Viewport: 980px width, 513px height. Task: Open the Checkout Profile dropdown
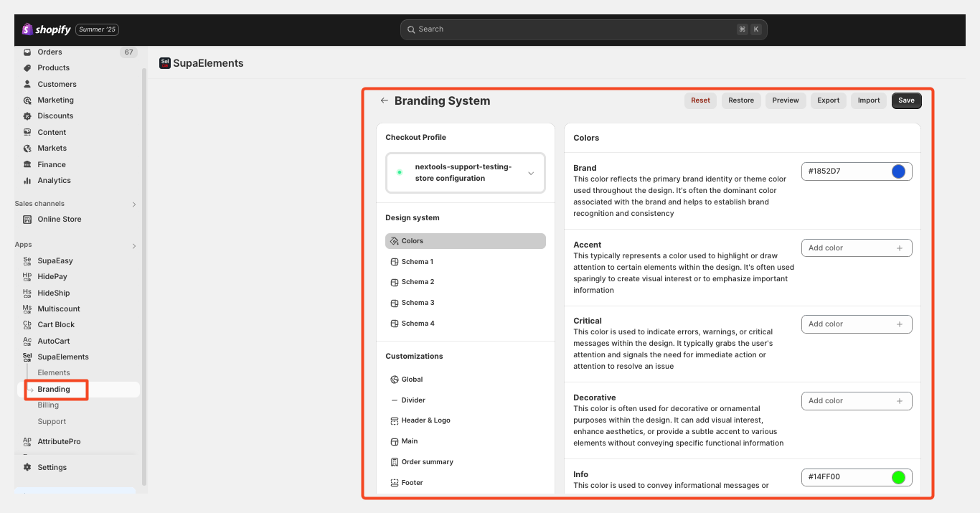tap(466, 173)
